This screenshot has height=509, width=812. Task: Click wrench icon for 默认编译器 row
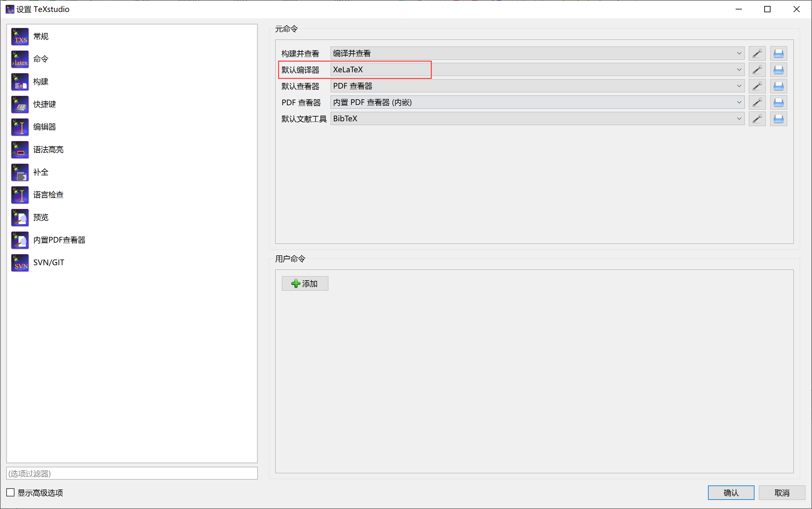pos(757,70)
